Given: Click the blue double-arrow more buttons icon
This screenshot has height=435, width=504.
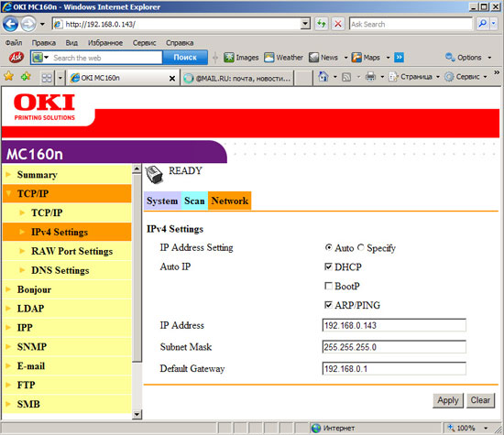Looking at the screenshot, I should [x=399, y=57].
